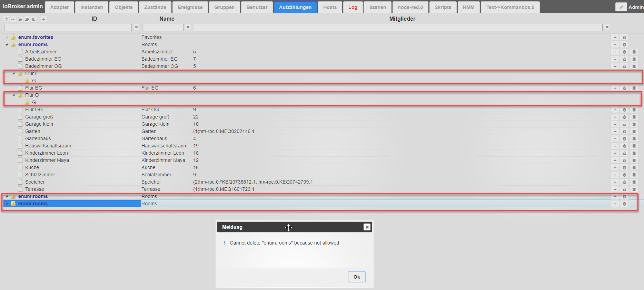The height and width of the screenshot is (290, 644).
Task: Click the expand all folders icon
Action: click(x=27, y=19)
